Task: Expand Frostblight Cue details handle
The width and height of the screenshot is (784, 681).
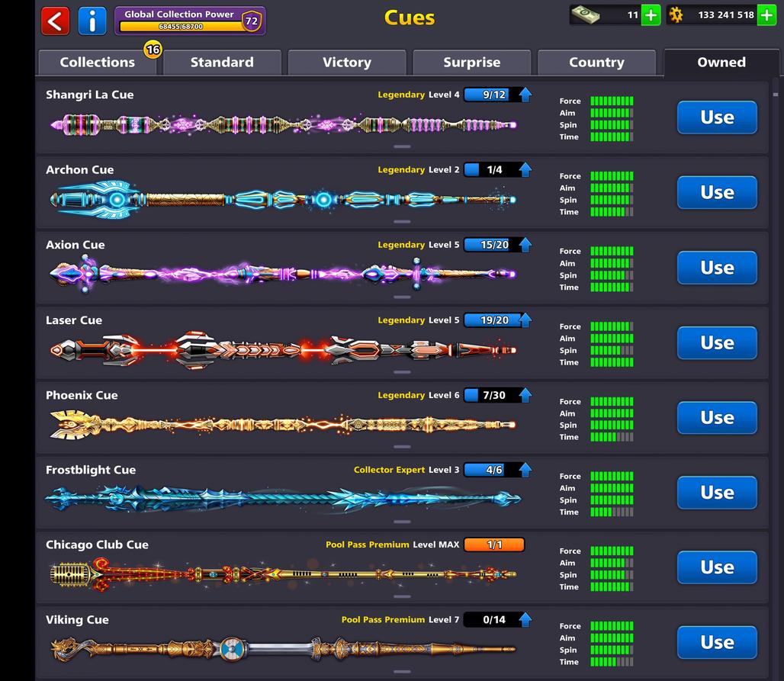Action: tap(402, 522)
